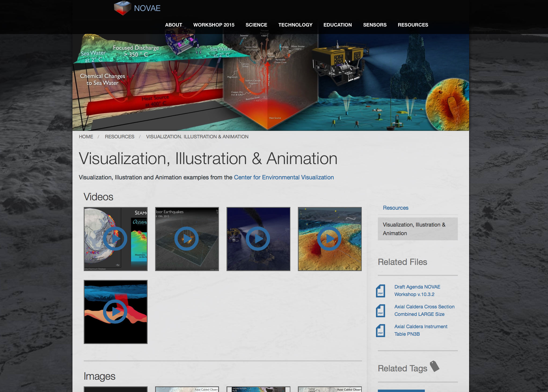The width and height of the screenshot is (548, 392).
Task: Play the orange bathymetry flyover video
Action: [330, 239]
